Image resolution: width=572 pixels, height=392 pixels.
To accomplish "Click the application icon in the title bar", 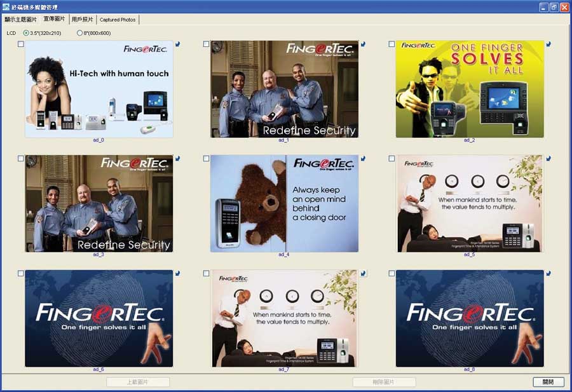I will [6, 6].
